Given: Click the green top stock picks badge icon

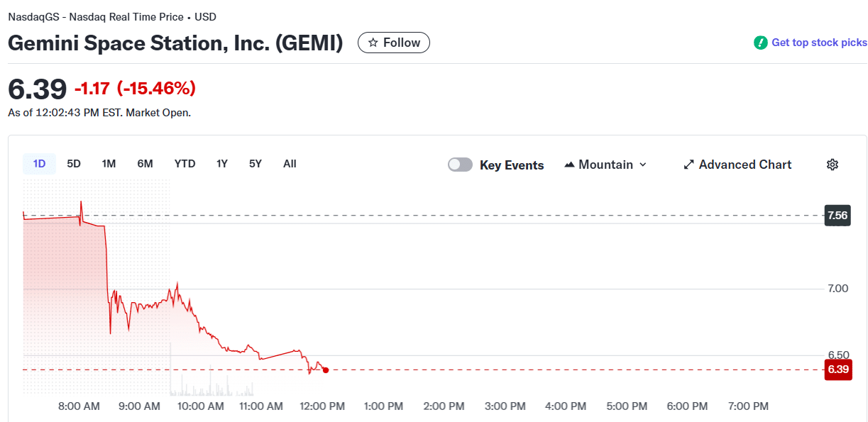Looking at the screenshot, I should pos(761,43).
